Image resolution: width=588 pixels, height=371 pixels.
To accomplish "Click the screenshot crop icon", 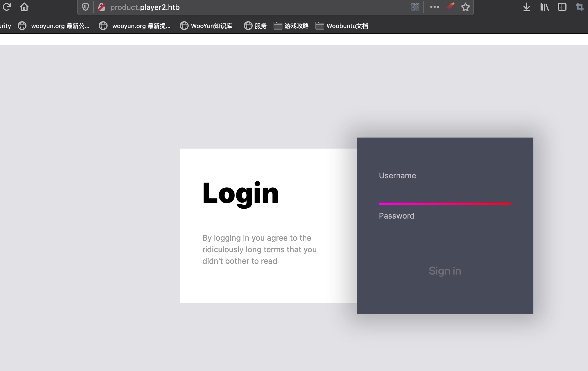I will 579,7.
